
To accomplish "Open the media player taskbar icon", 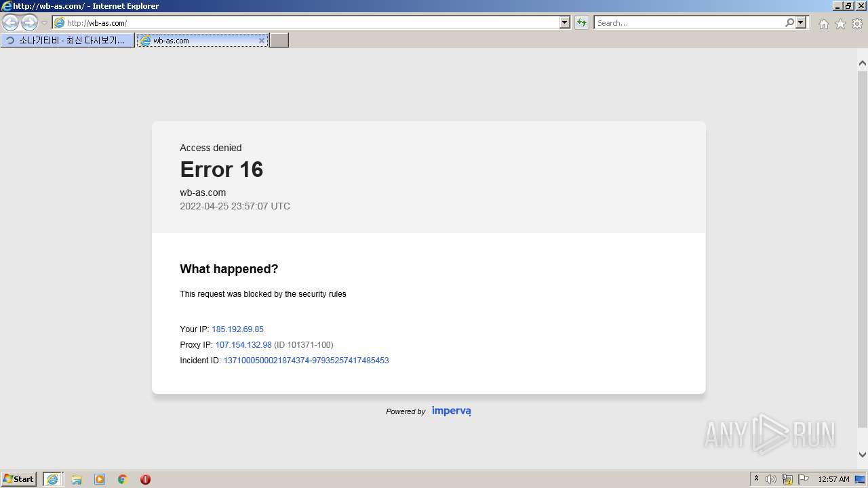I will pos(100,479).
